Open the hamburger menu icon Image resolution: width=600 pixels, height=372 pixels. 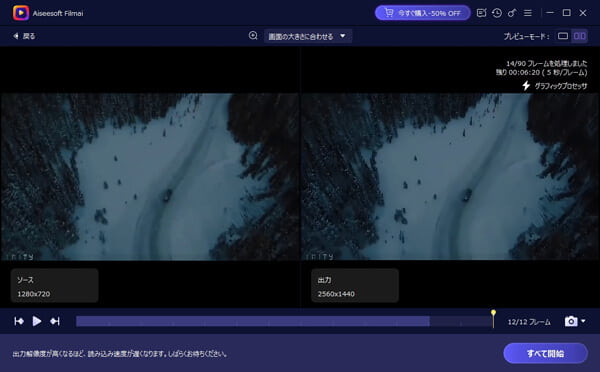pyautogui.click(x=528, y=13)
